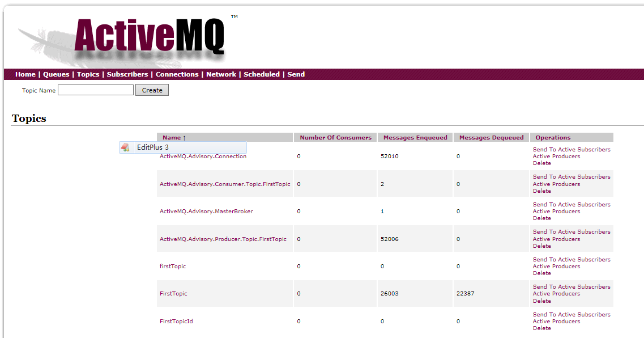644x338 pixels.
Task: Open ActiveMQ.Advisory.Producer.Topic.FirstTopic topic
Action: pos(223,239)
